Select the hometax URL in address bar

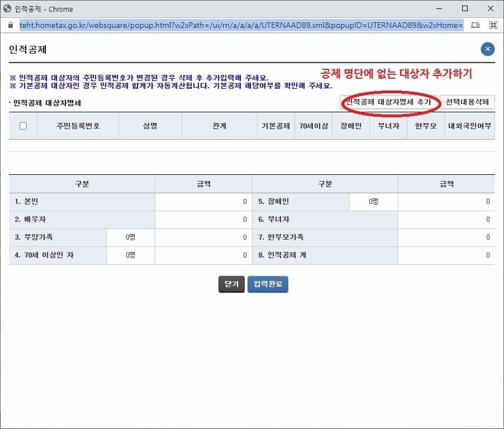(x=240, y=26)
